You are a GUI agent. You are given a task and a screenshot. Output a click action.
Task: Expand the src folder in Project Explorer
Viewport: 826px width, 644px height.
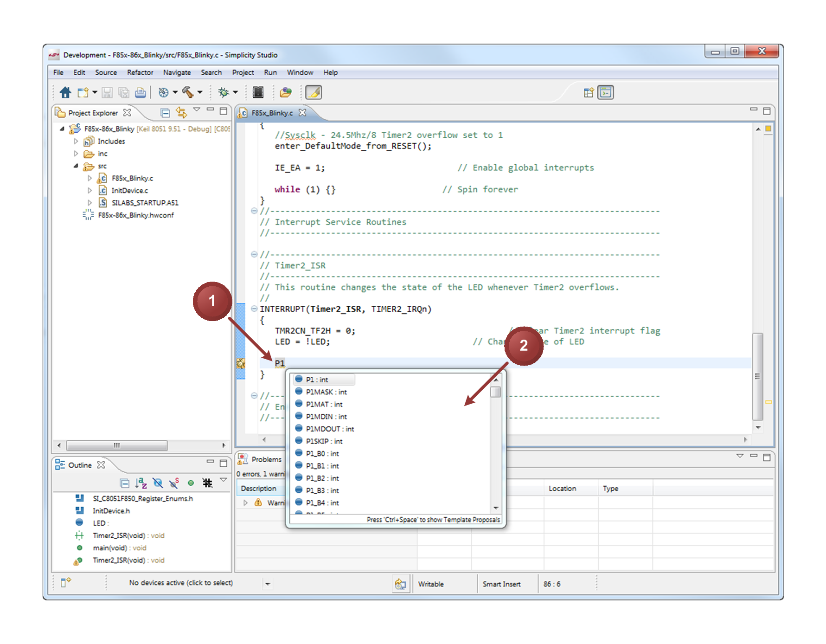pos(76,166)
